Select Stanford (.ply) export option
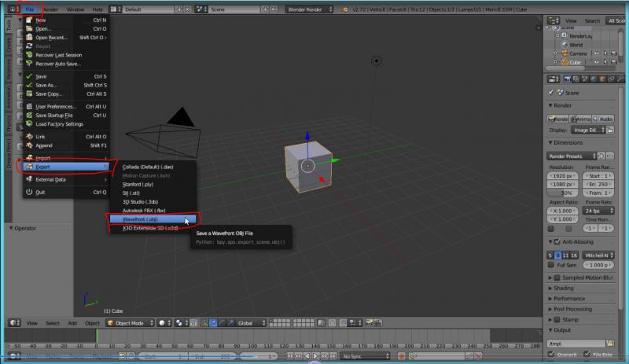Image resolution: width=629 pixels, height=364 pixels. coord(153,184)
